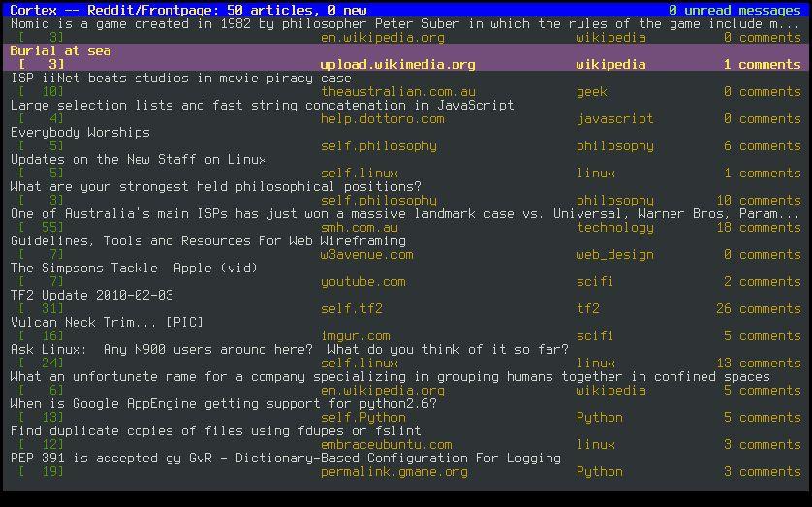Select "Vulcan Neck Trim... [PIC]"
The height and width of the screenshot is (507, 812).
point(107,322)
